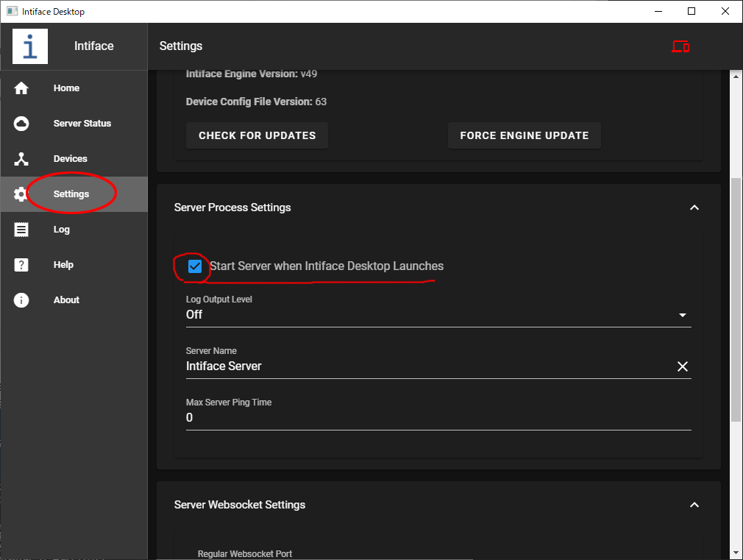Click the About info icon
This screenshot has width=743, height=560.
(21, 300)
